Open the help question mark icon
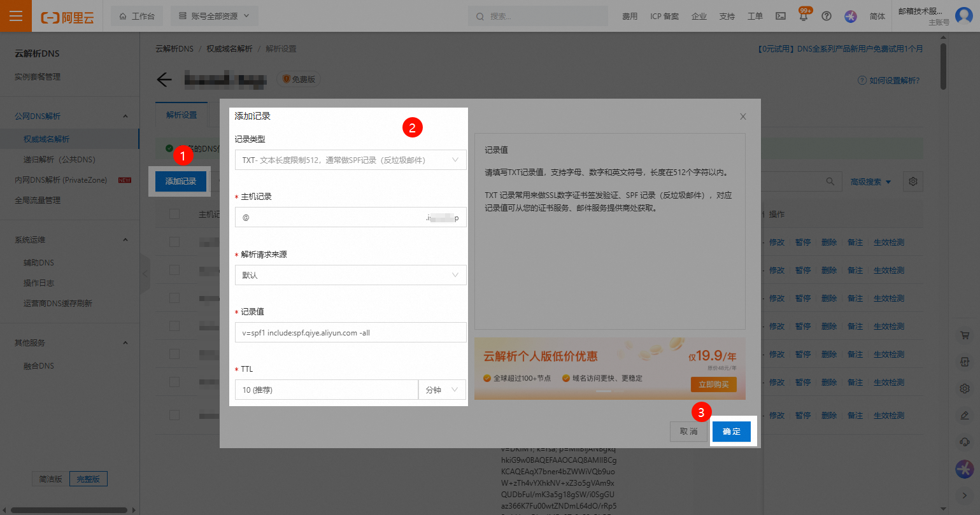 827,16
